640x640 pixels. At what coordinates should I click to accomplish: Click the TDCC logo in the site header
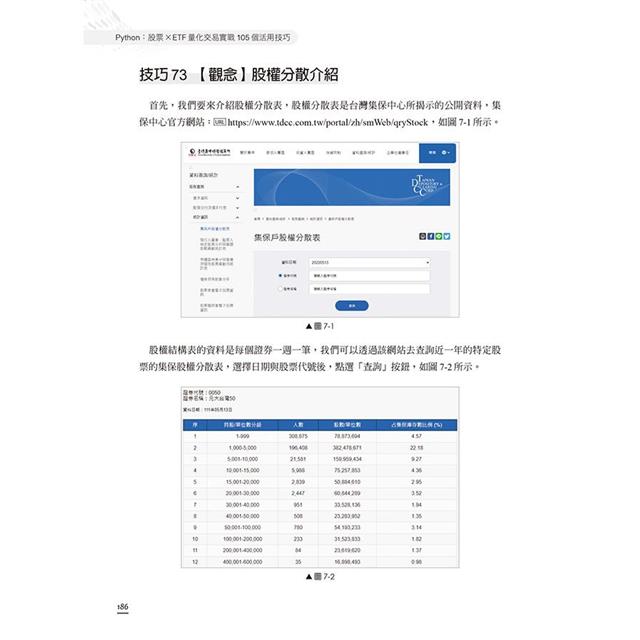tap(209, 152)
